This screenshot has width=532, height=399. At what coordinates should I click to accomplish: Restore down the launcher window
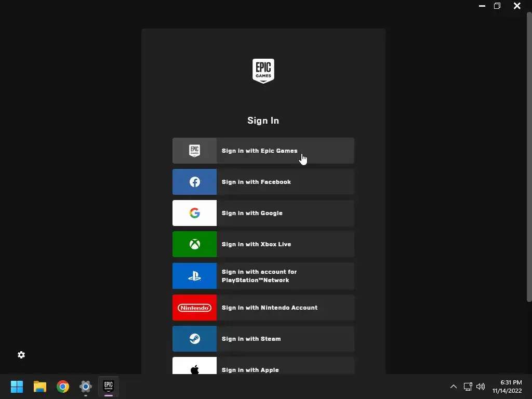(x=497, y=6)
